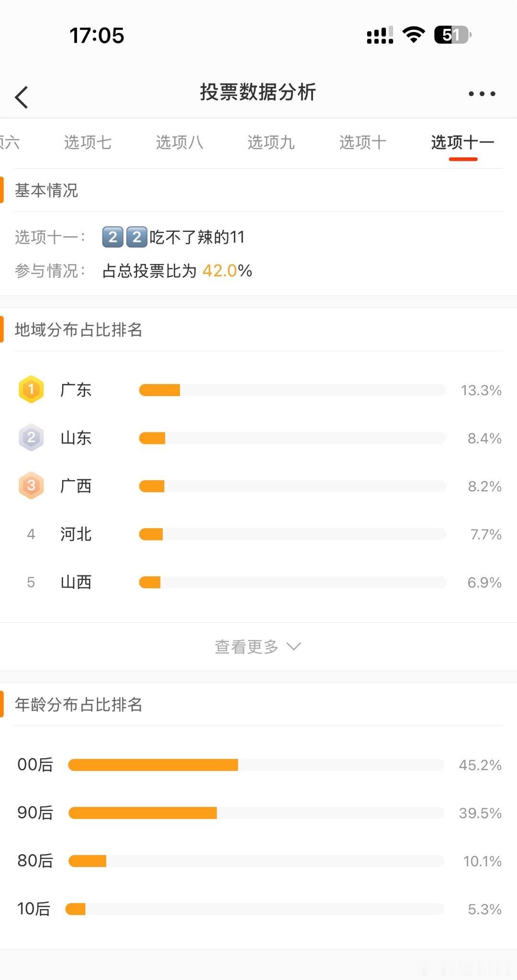The width and height of the screenshot is (517, 980).
Task: Select the 选项九 tab
Action: tap(271, 143)
